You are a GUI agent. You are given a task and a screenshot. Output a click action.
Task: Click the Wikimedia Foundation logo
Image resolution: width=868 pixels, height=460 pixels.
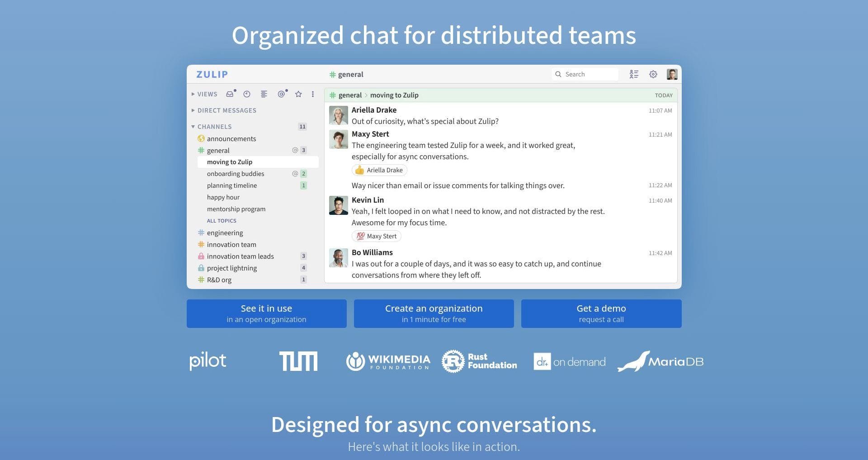(x=388, y=361)
